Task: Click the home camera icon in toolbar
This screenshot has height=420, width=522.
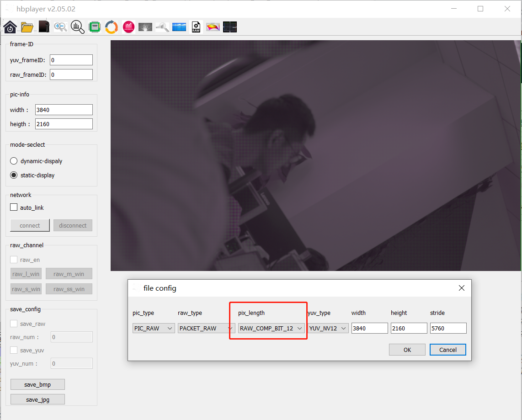Action: [x=10, y=27]
